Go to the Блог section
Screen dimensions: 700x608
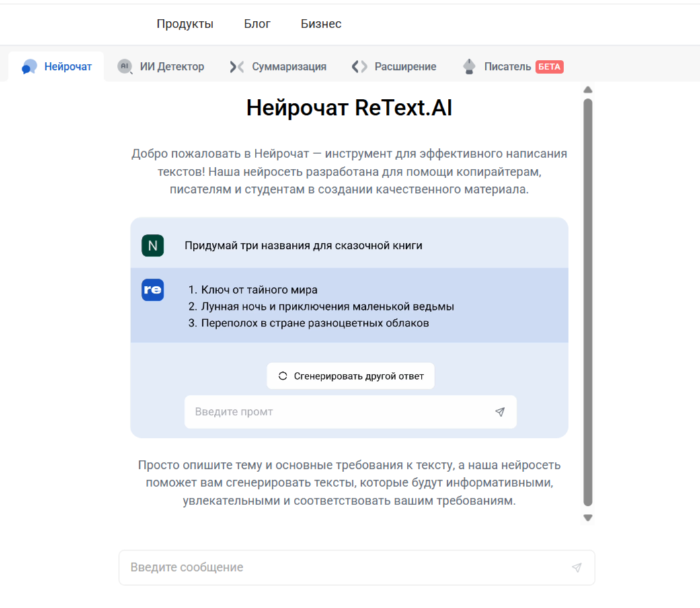click(257, 24)
